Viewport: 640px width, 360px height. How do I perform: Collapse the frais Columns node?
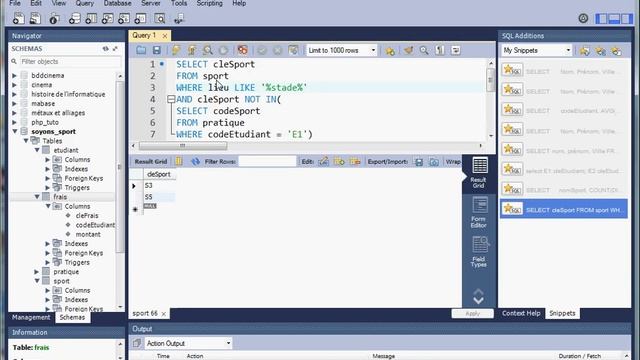(x=48, y=207)
